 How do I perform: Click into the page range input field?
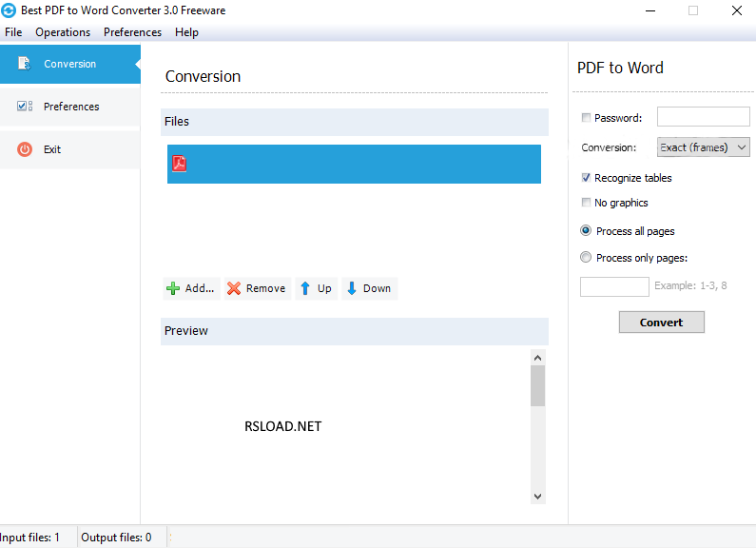[614, 286]
